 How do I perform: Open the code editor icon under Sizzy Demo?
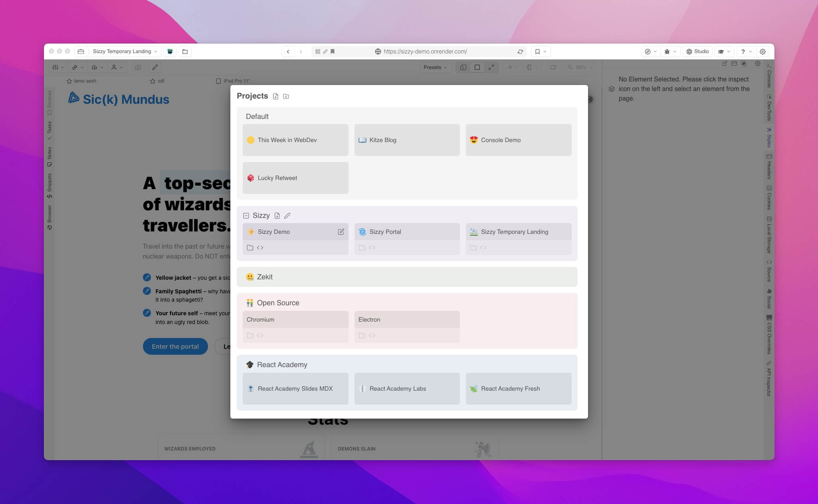pos(260,248)
